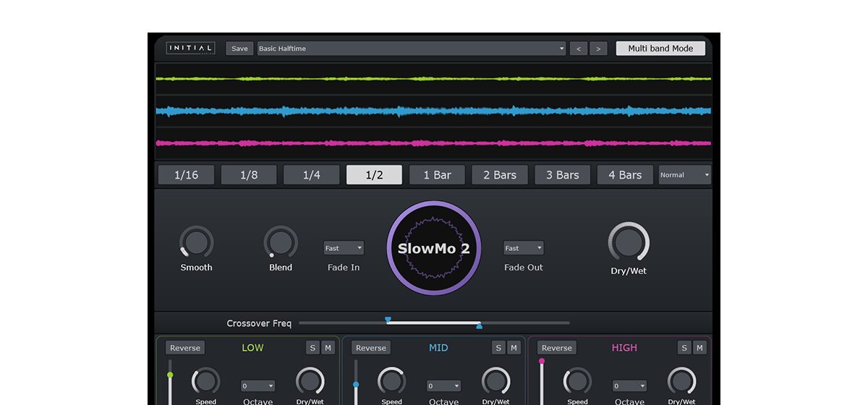Select the 1/16 loop length
This screenshot has width=868, height=405.
click(186, 175)
